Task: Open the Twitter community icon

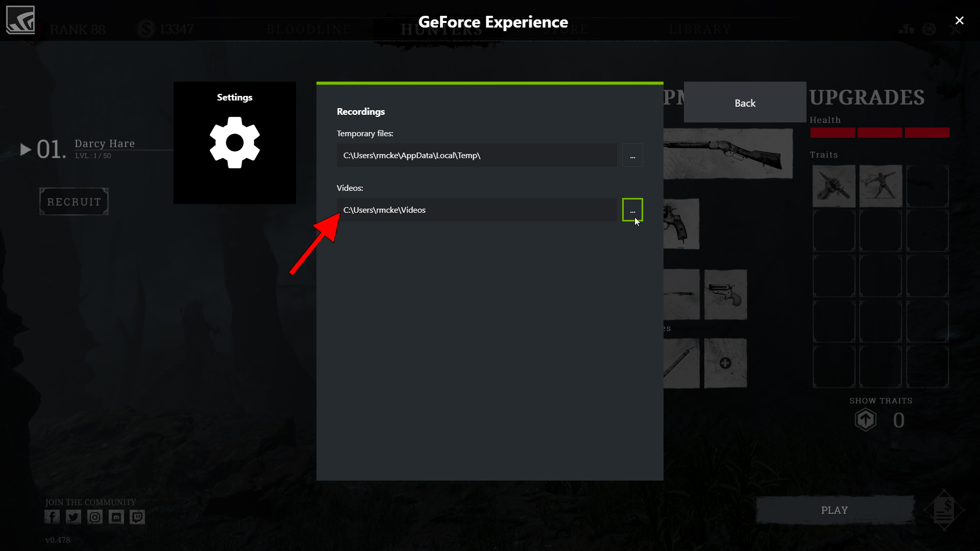Action: [73, 517]
